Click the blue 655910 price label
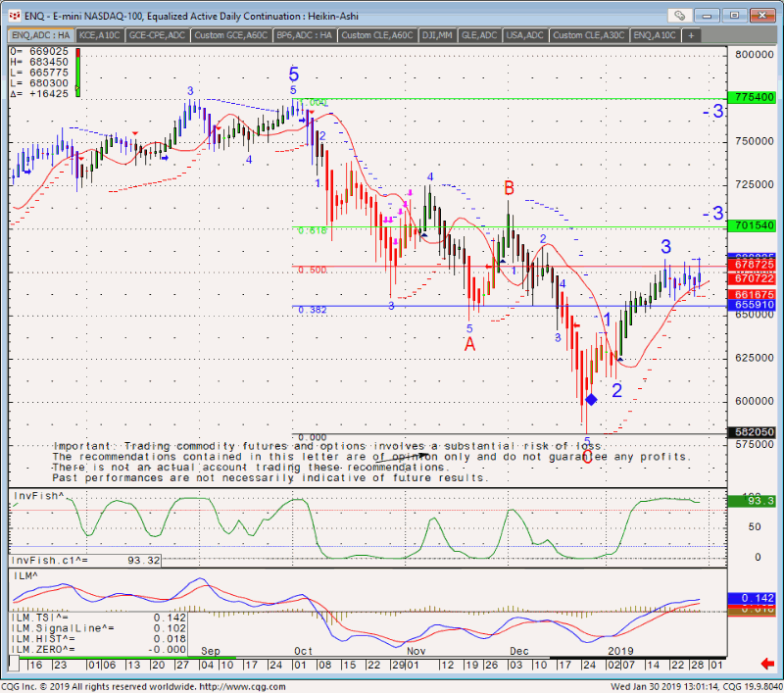 [x=754, y=306]
